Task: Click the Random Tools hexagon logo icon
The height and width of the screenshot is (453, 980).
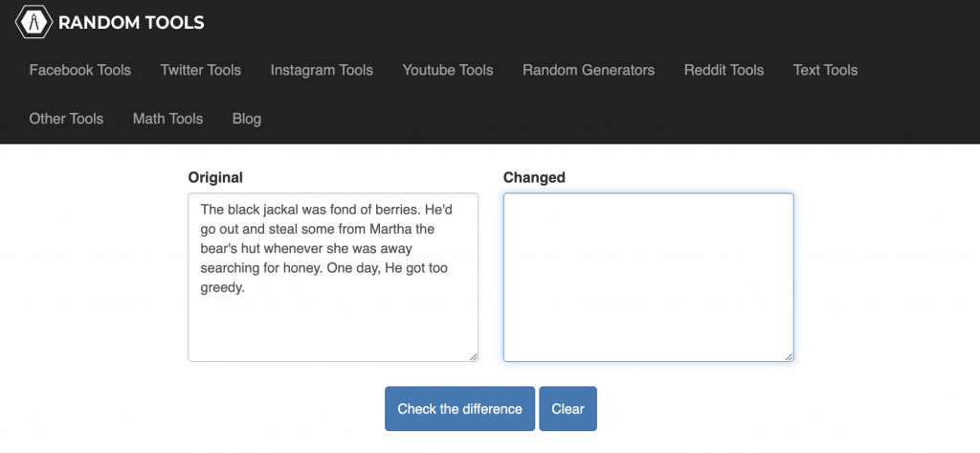Action: (33, 23)
